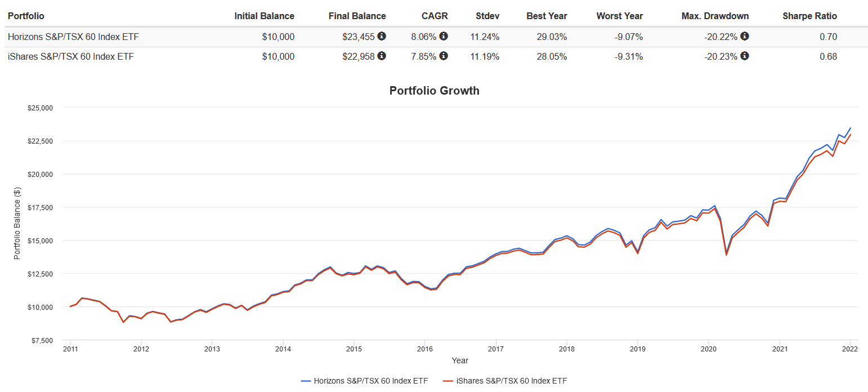Select iShares S&P/TSX 60 Index ETF row name

point(71,56)
